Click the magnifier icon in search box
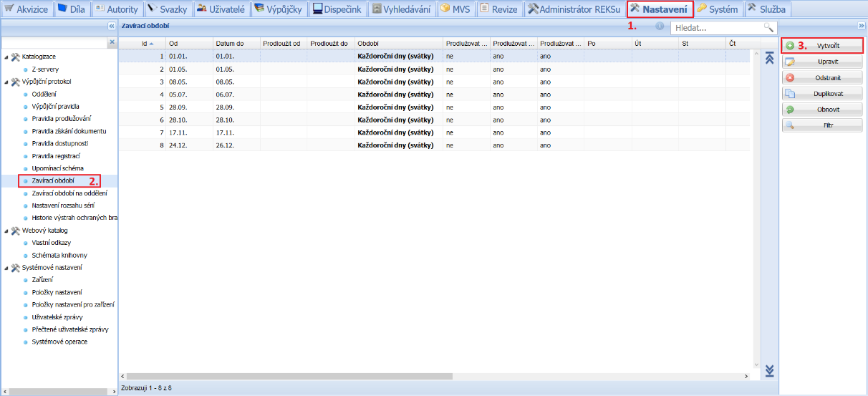The height and width of the screenshot is (396, 868). pos(768,27)
